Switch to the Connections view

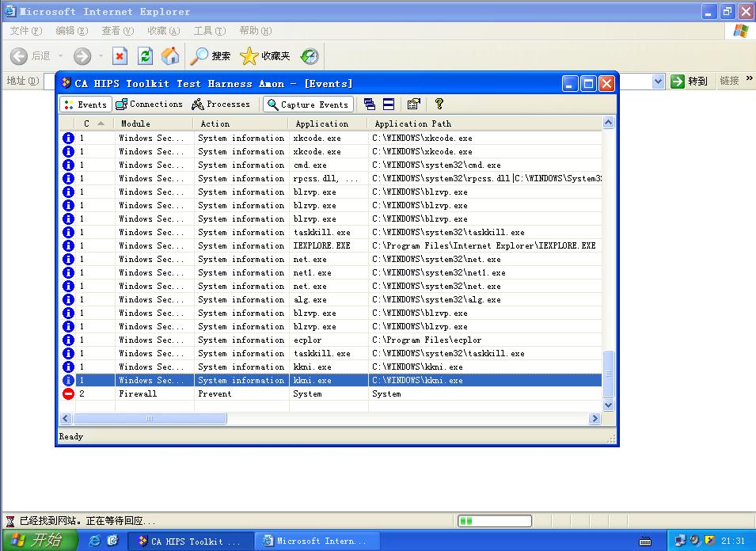coord(149,104)
